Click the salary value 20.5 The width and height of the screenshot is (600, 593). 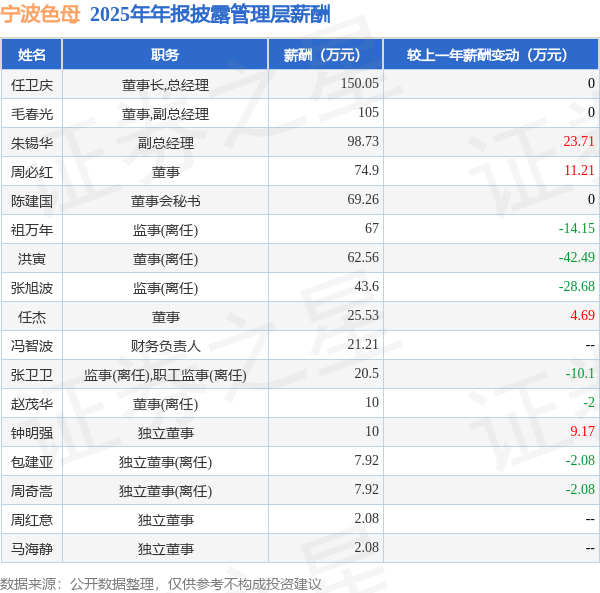coord(367,374)
